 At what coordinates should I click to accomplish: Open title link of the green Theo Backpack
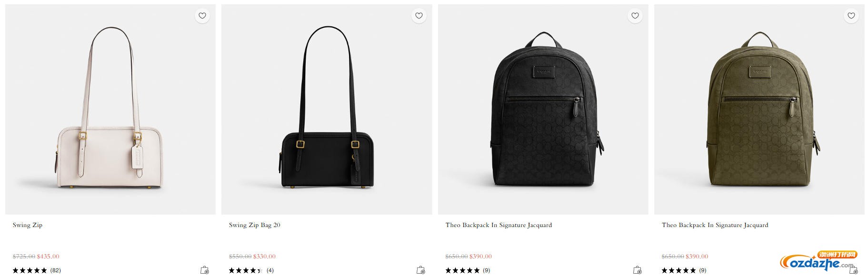[715, 225]
